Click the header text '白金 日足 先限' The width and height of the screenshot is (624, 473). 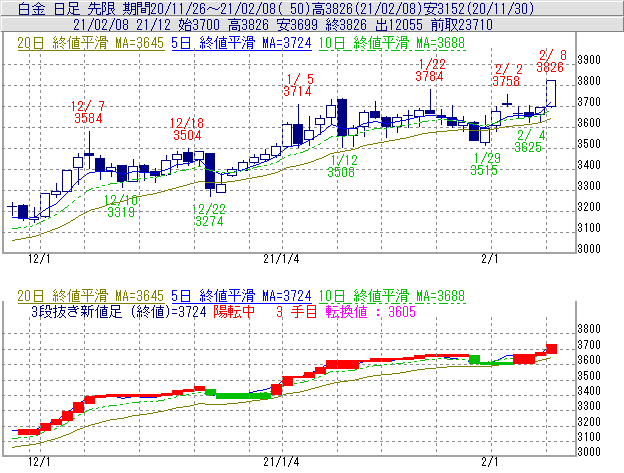click(x=68, y=8)
